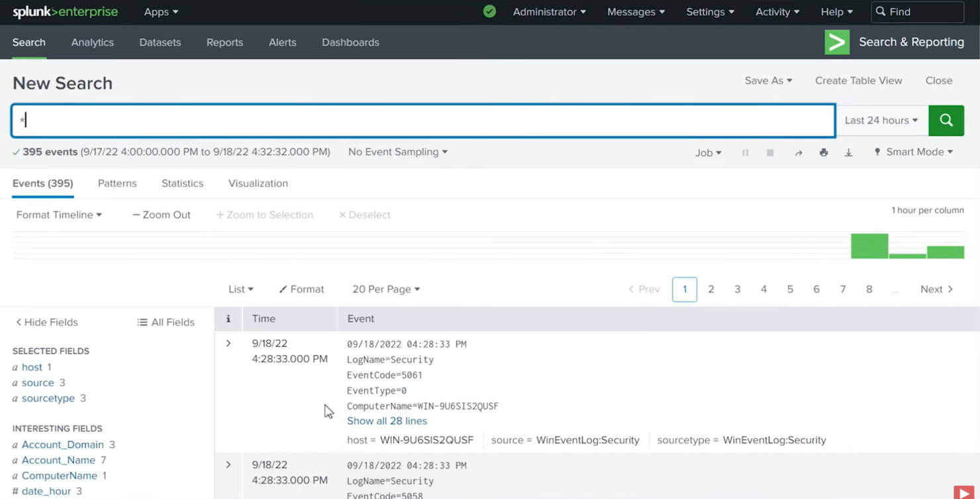Click Hide Fields
Screen dimensions: 980x499
(x=46, y=322)
